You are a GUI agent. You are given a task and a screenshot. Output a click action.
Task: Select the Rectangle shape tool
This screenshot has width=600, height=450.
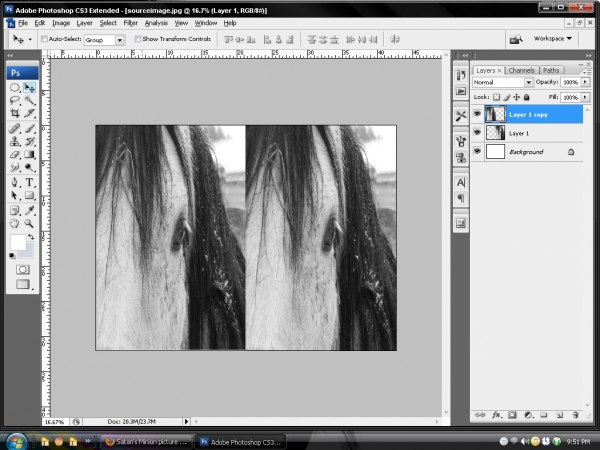29,196
